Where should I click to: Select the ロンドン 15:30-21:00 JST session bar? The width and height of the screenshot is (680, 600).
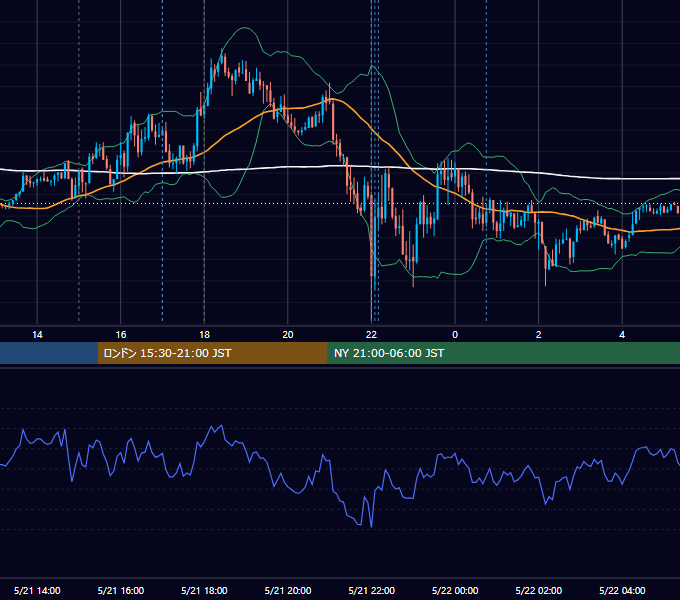pos(212,353)
